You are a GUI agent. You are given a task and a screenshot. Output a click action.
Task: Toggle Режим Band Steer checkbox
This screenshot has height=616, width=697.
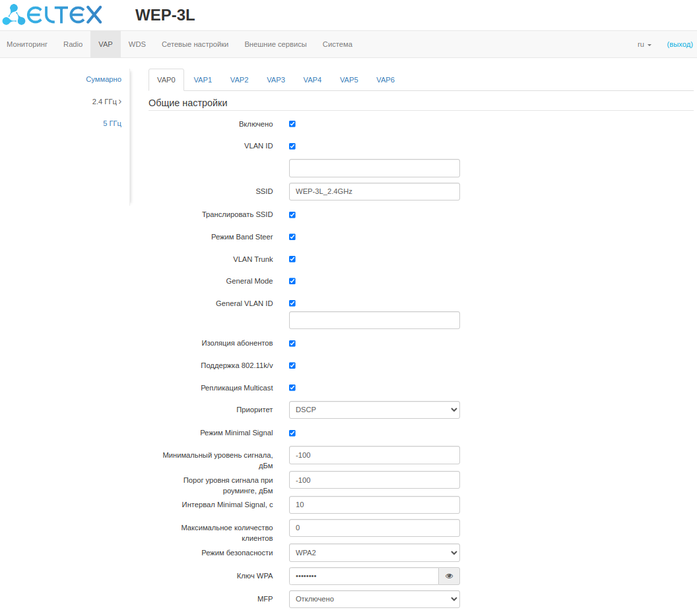tap(292, 237)
